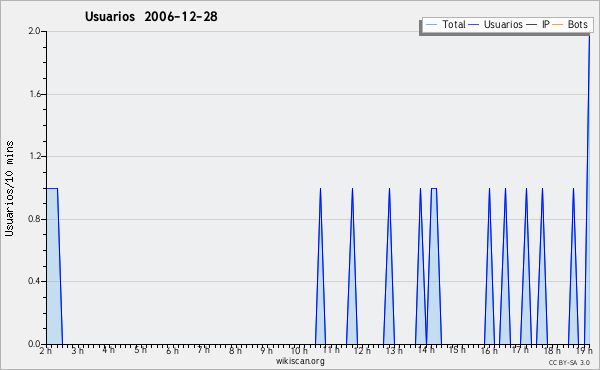This screenshot has height=370, width=600.
Task: Click the x-axis label "15 h"
Action: click(x=457, y=350)
